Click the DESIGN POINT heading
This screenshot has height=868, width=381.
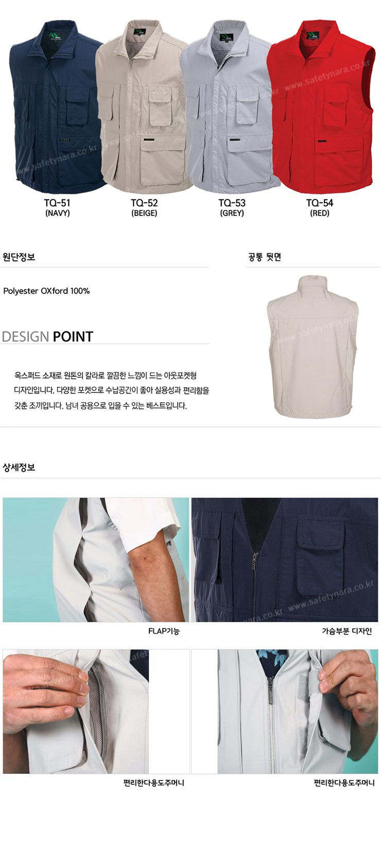click(47, 336)
